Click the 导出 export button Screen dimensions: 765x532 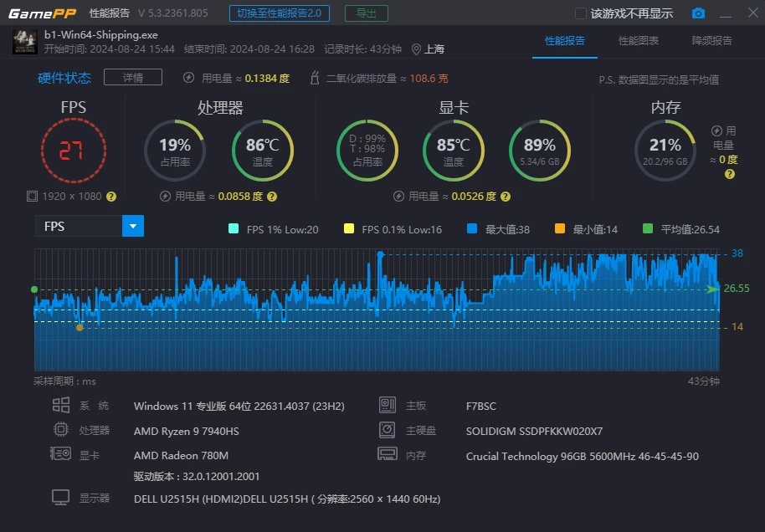[367, 13]
